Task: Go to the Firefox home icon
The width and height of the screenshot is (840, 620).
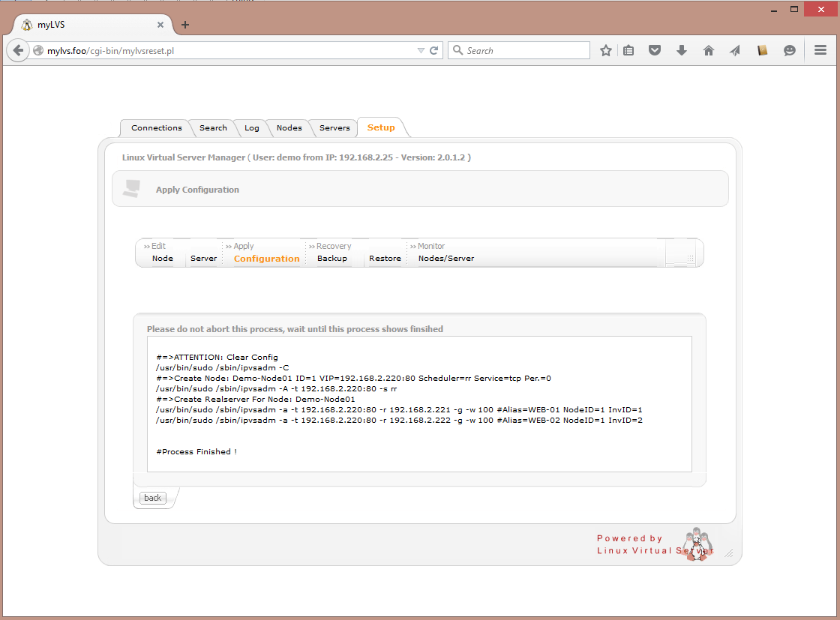Action: [708, 50]
